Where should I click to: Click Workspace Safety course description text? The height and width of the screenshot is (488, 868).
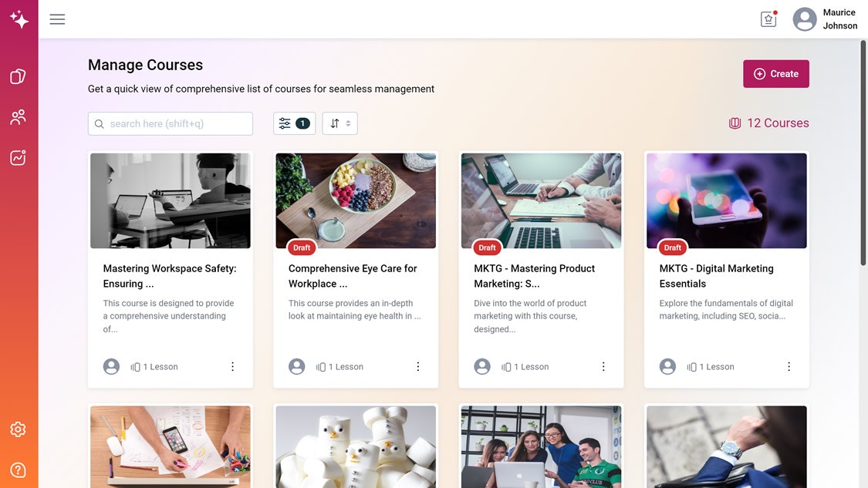coord(168,316)
